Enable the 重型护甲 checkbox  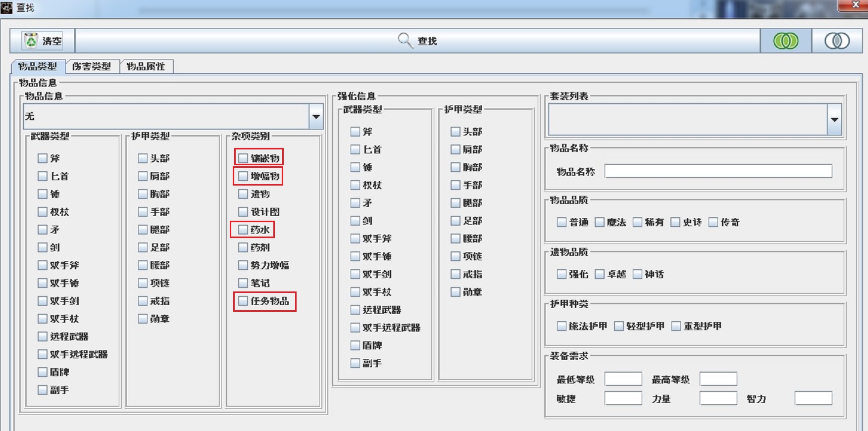coord(676,326)
